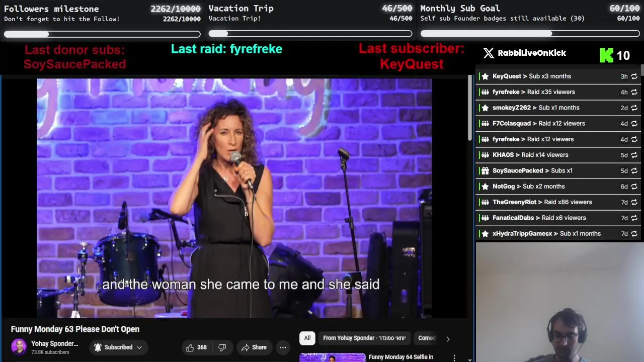
Task: Click RabbiLiveOnKick handle text
Action: coord(532,53)
